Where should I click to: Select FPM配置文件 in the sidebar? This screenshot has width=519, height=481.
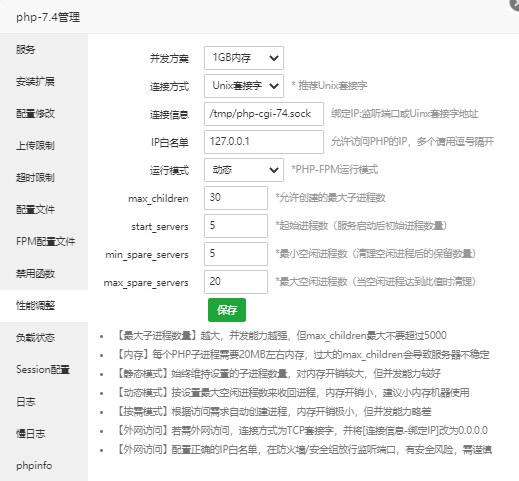point(44,242)
